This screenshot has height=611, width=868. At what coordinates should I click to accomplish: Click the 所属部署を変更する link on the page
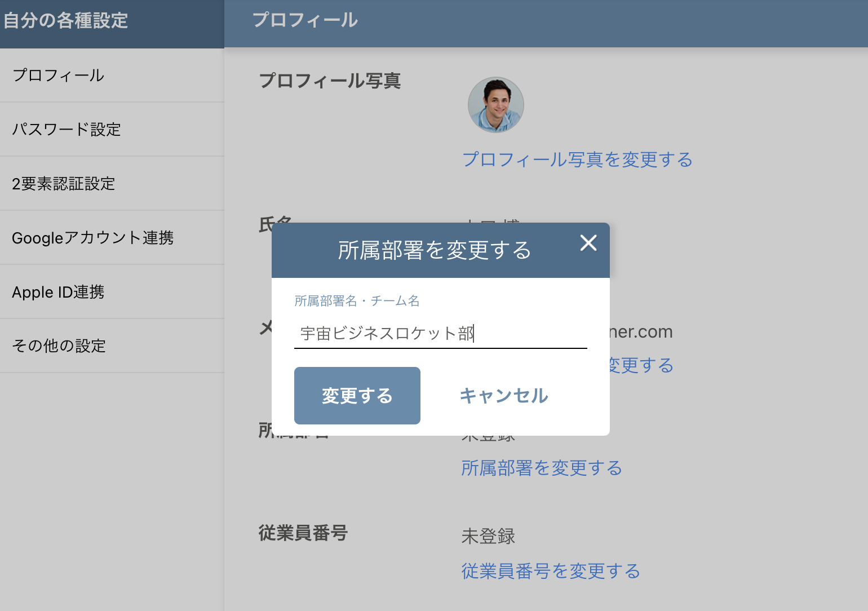tap(542, 468)
